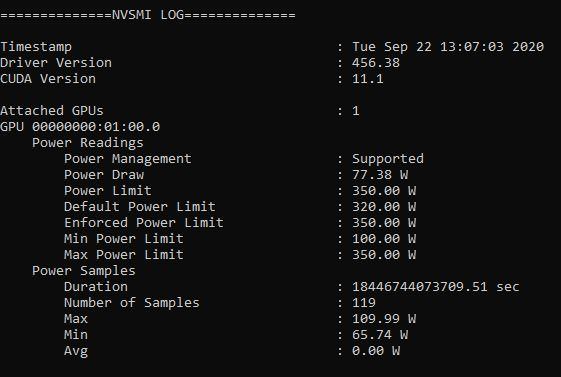Click the Power Samples section heading
The image size is (561, 377).
[84, 271]
